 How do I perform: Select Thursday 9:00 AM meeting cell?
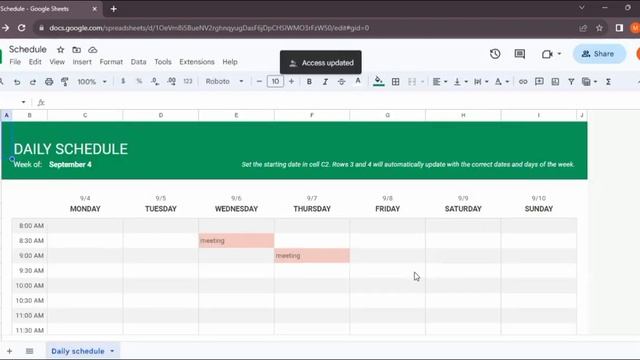click(312, 256)
